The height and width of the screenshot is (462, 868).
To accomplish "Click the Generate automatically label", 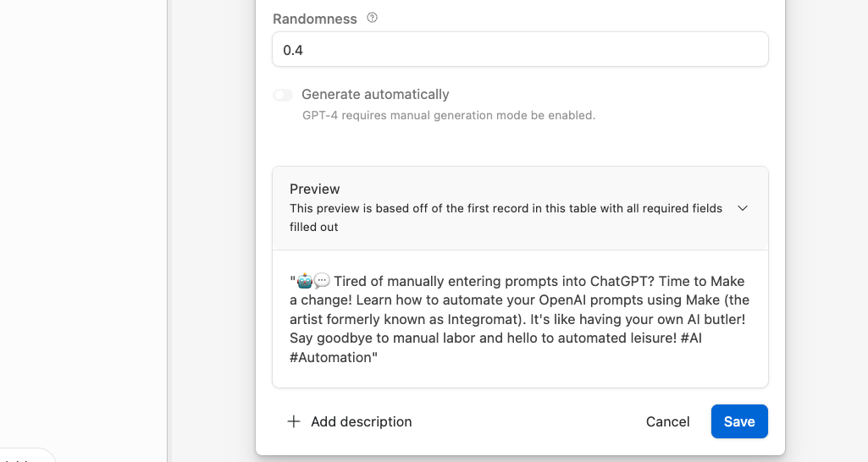I will 375,95.
